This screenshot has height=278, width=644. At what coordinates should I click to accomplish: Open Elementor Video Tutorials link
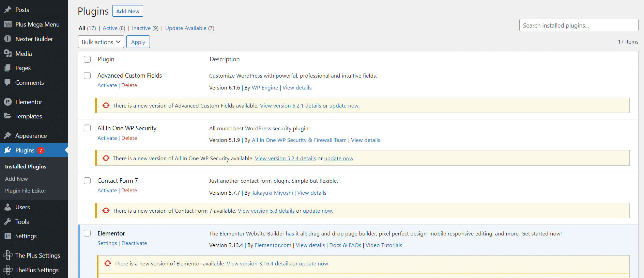point(384,245)
